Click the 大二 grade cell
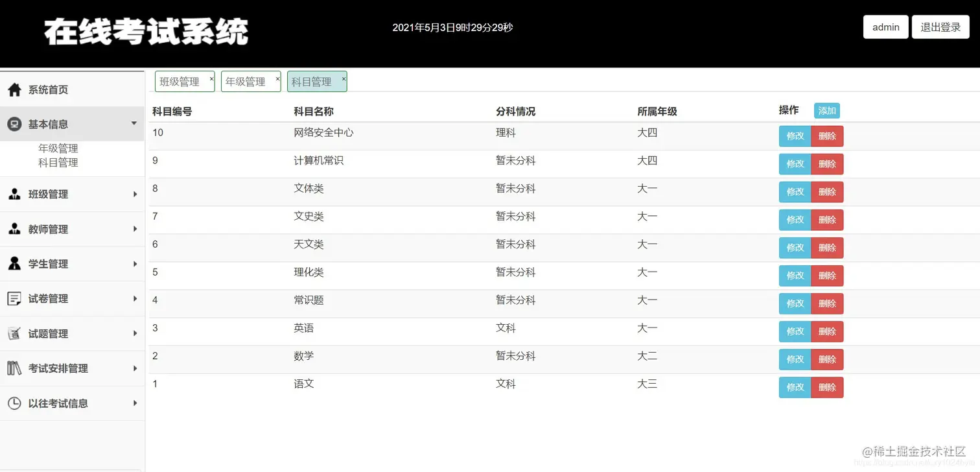Image resolution: width=980 pixels, height=472 pixels. click(647, 355)
